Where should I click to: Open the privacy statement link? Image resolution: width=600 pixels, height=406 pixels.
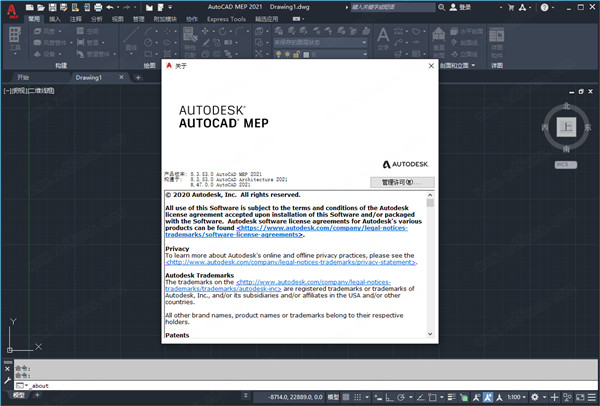[292, 261]
